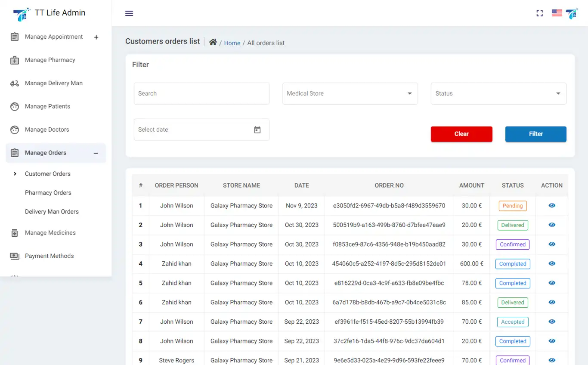Click the home icon in breadcrumb
Image resolution: width=588 pixels, height=365 pixels.
(x=213, y=42)
